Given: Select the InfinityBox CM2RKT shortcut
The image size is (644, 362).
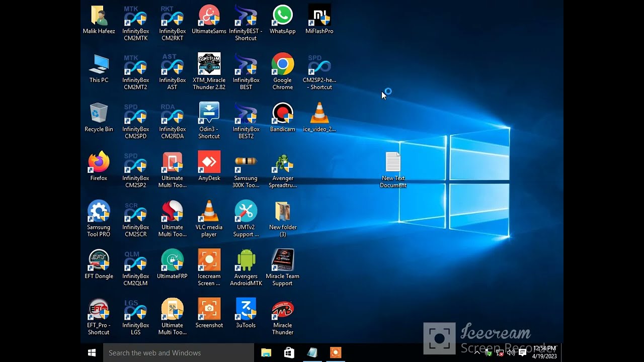Looking at the screenshot, I should [x=172, y=23].
